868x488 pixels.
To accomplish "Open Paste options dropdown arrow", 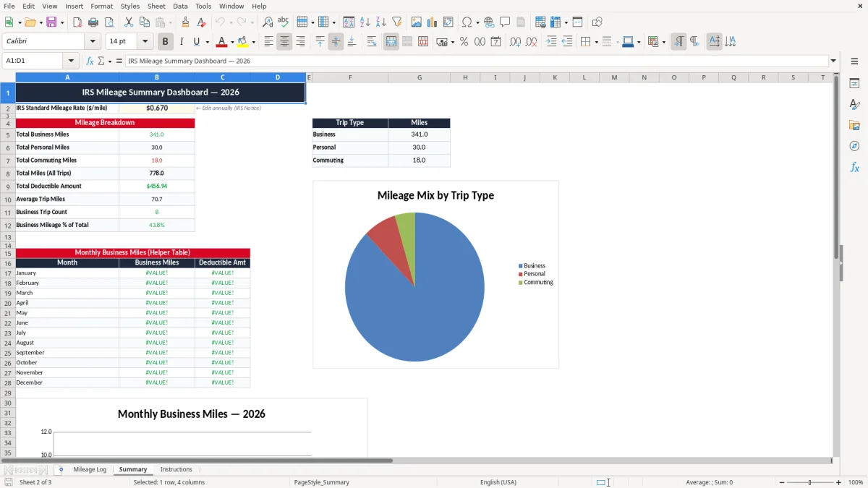I will (x=171, y=22).
